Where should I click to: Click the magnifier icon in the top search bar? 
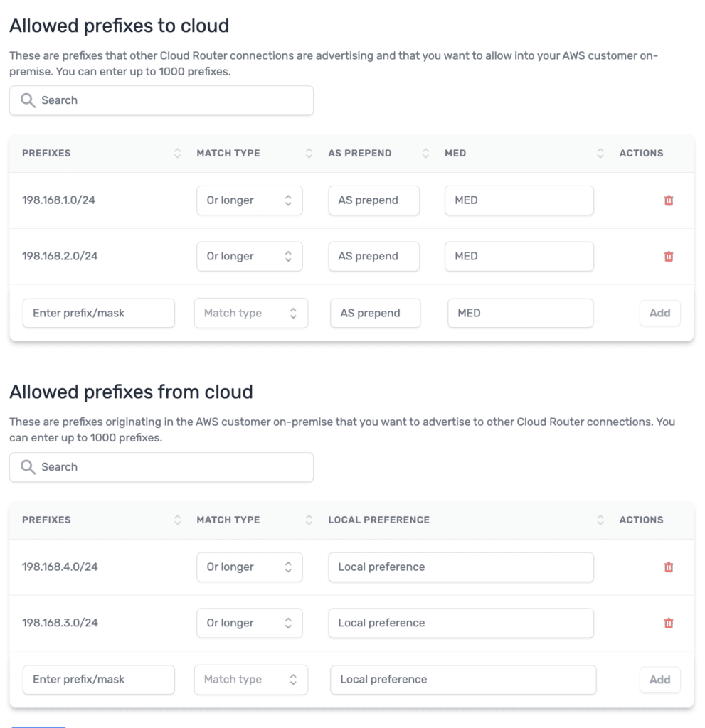(x=27, y=100)
